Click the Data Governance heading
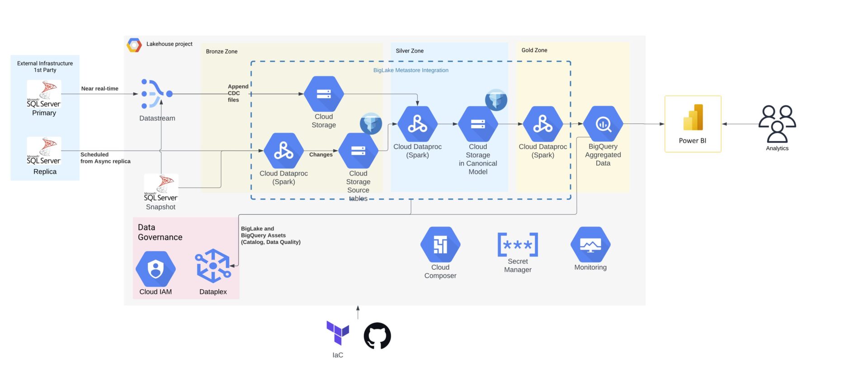The height and width of the screenshot is (392, 868). click(x=160, y=232)
